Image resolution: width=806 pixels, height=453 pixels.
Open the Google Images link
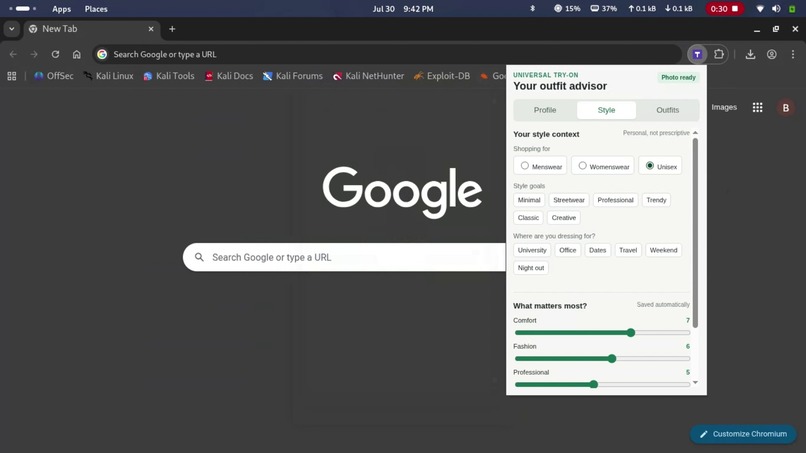click(724, 107)
